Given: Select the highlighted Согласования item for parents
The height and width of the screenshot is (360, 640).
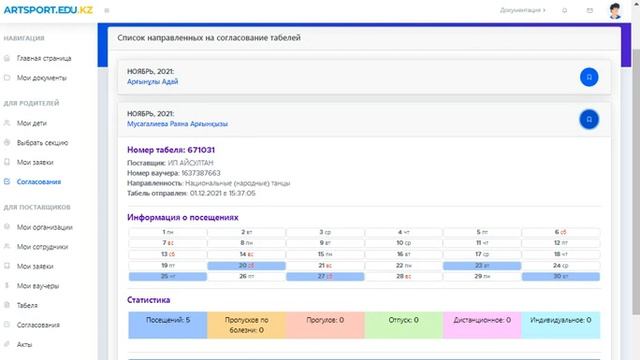Looking at the screenshot, I should point(39,182).
